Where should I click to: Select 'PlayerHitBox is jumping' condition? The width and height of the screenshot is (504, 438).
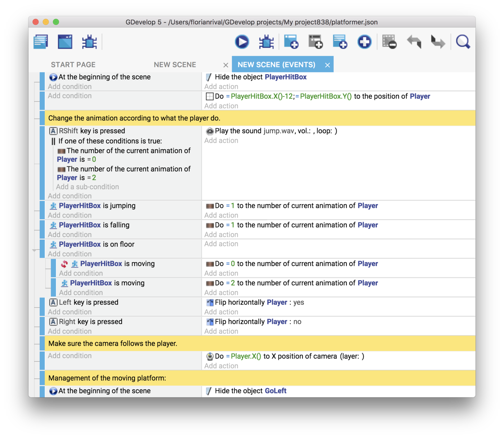click(92, 206)
